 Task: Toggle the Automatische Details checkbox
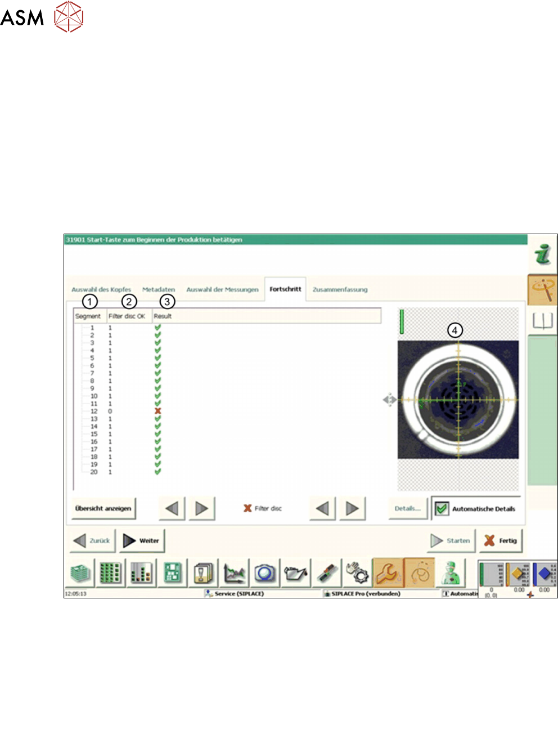442,508
